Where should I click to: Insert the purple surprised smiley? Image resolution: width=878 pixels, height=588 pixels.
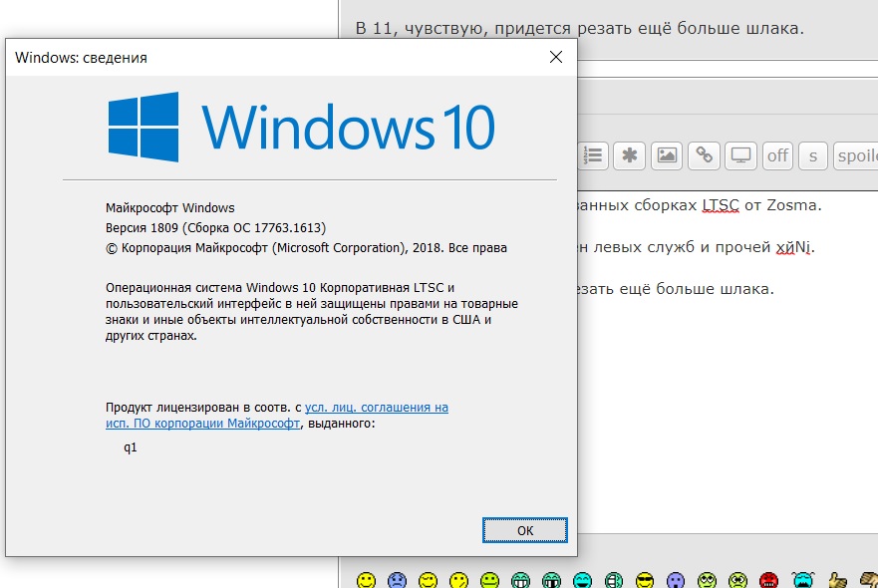pos(676,580)
